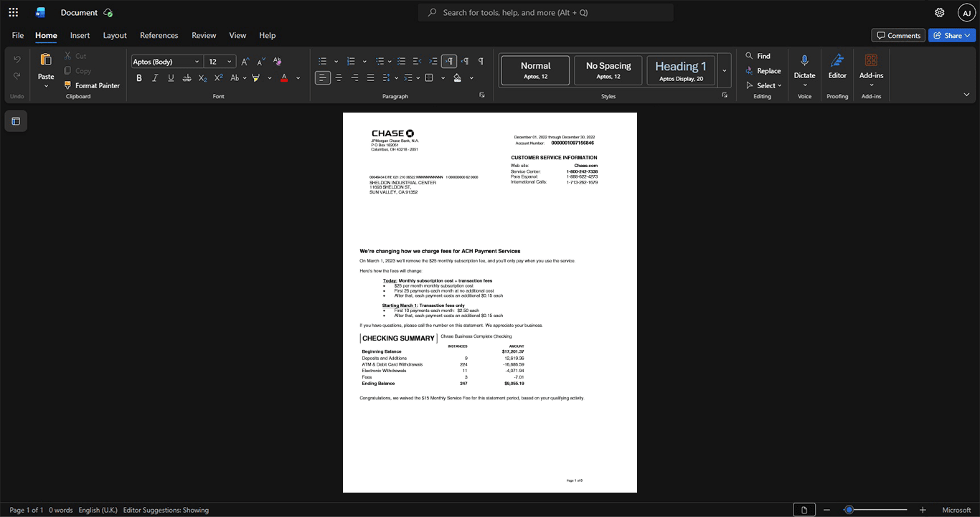Screen dimensions: 980x517
Task: Center align the paragraph
Action: 339,77
